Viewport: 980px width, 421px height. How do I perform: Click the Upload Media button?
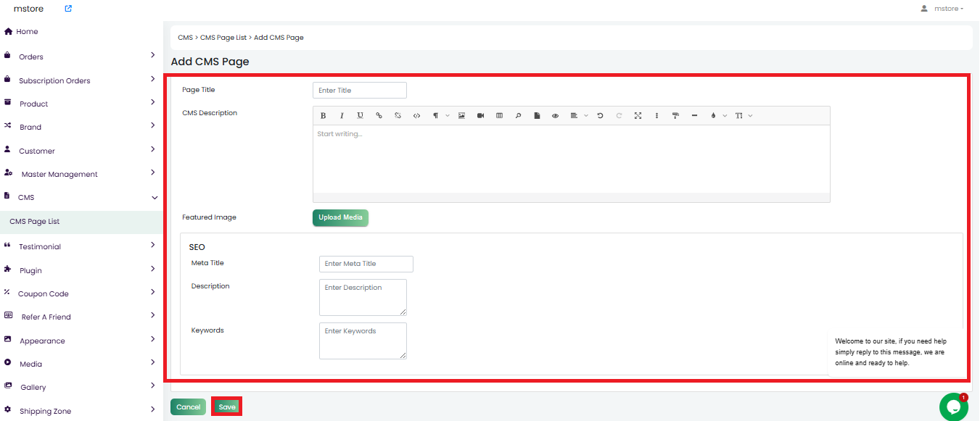click(340, 217)
